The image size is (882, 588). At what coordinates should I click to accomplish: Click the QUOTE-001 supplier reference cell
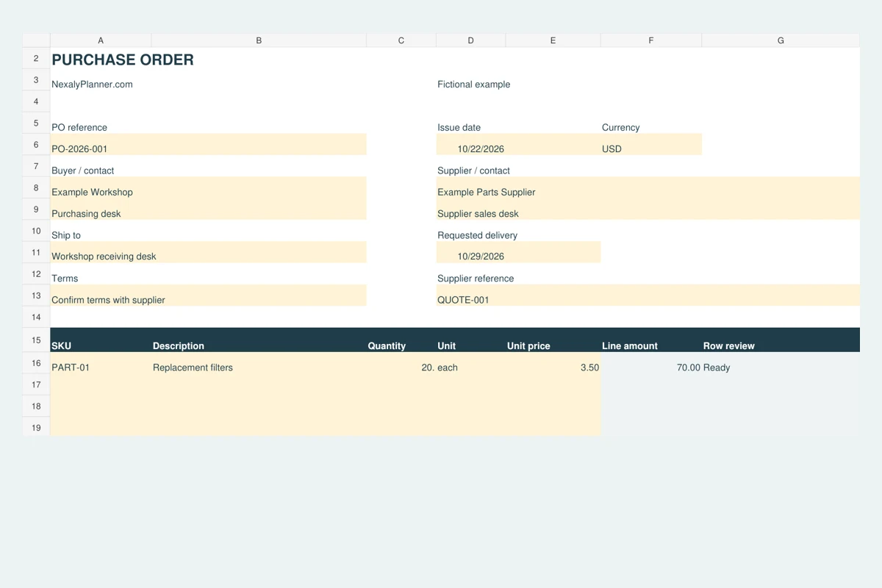point(648,295)
